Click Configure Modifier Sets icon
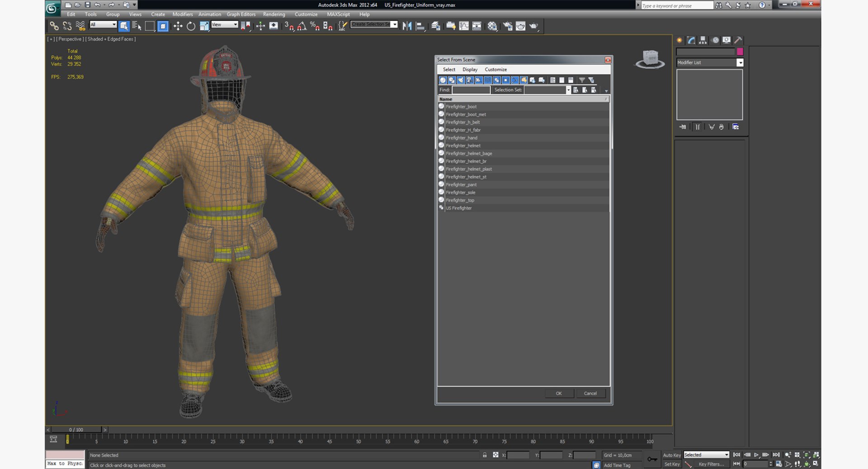 coord(736,127)
